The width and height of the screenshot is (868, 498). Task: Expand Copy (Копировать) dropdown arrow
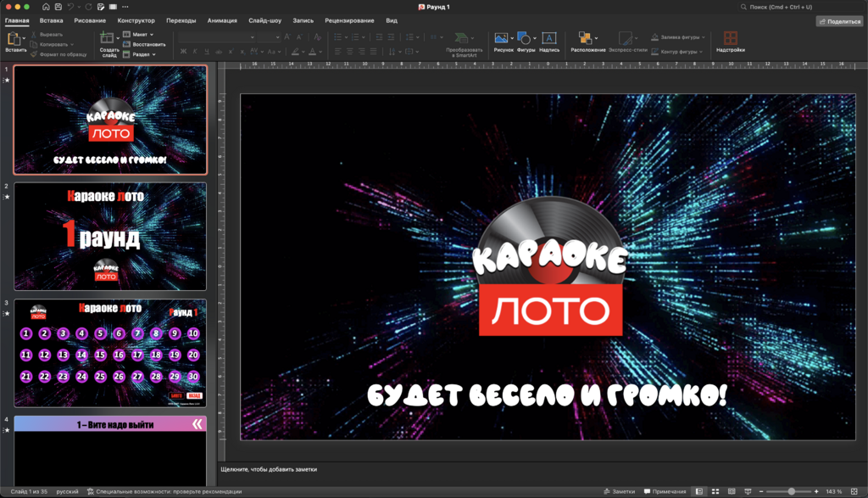point(72,44)
